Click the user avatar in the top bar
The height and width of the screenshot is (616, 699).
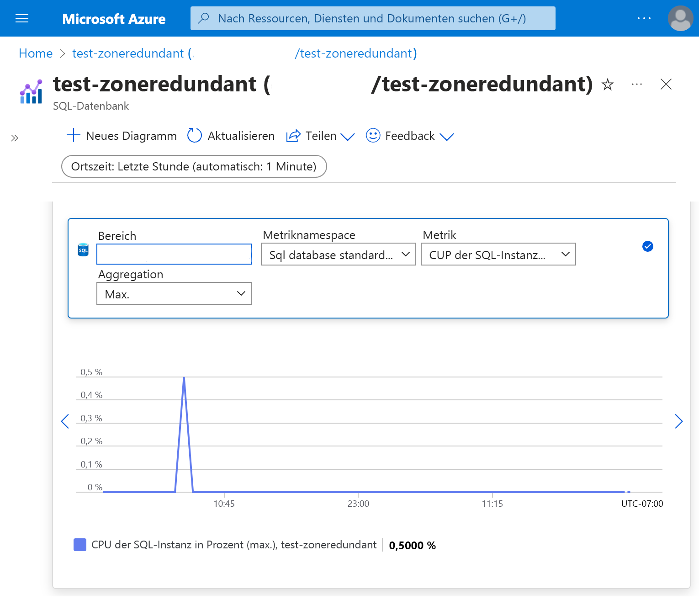680,18
